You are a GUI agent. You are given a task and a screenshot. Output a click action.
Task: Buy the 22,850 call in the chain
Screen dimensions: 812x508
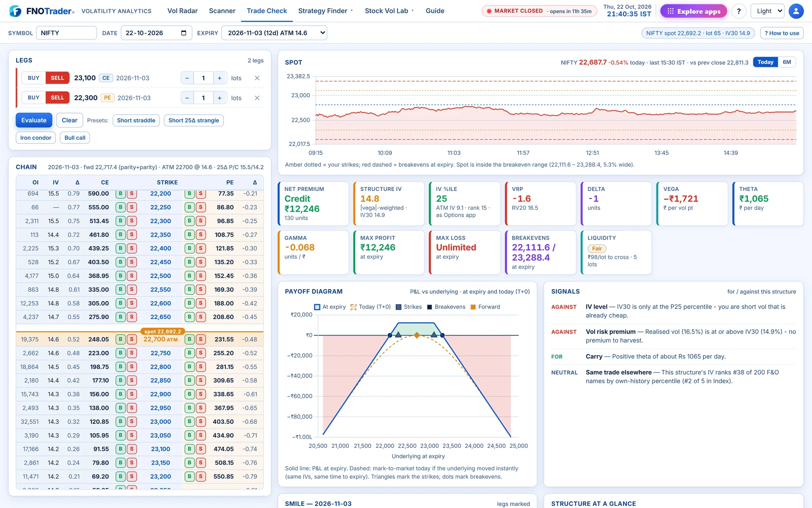pos(121,381)
